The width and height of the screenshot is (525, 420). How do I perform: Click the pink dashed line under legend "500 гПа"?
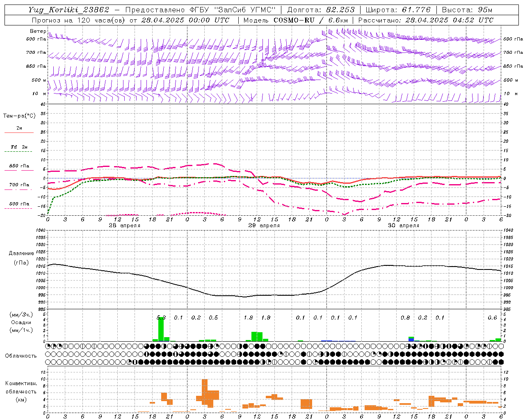pyautogui.click(x=18, y=209)
